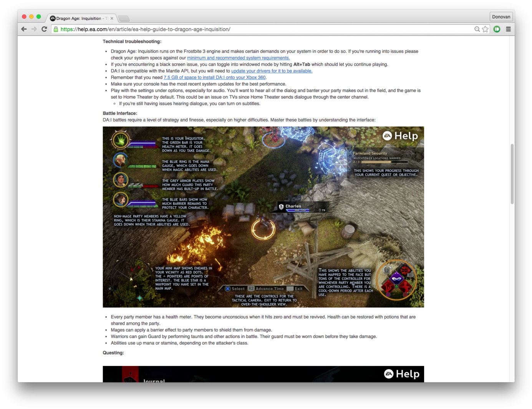Click the EA favicon on the browser tab
Viewport: 532px width, 409px height.
[53, 18]
